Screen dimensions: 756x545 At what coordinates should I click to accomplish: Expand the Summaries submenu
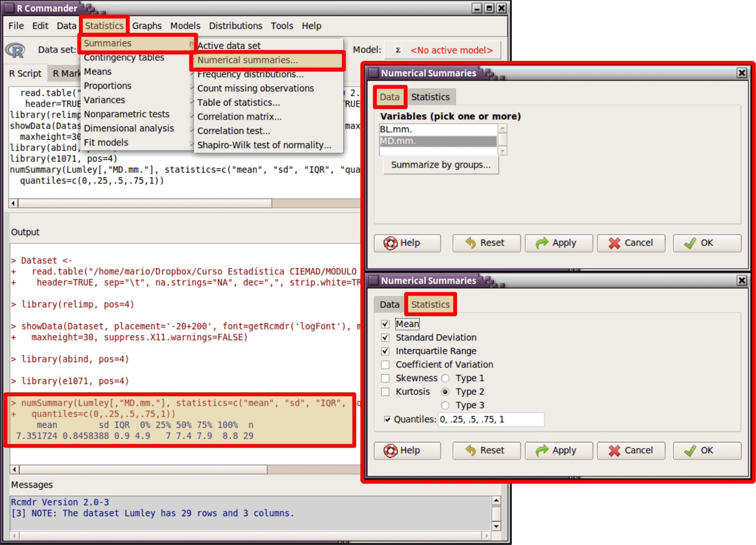click(137, 43)
